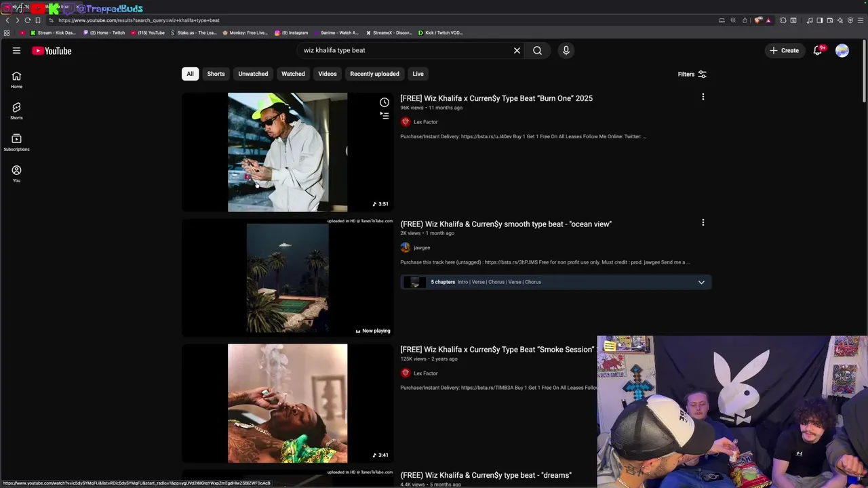Click the page scrollbar thumb
This screenshot has height=488, width=868.
pyautogui.click(x=865, y=72)
